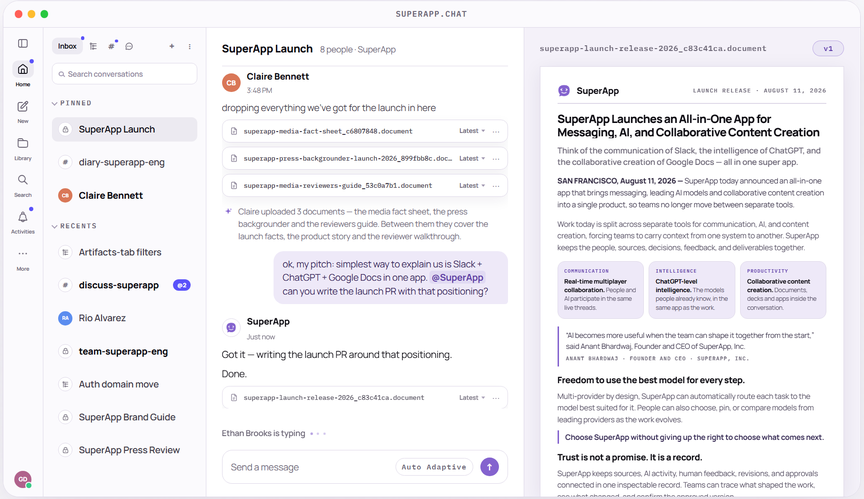Click the v1 version badge
Viewport: 864px width, 499px height.
coord(828,48)
